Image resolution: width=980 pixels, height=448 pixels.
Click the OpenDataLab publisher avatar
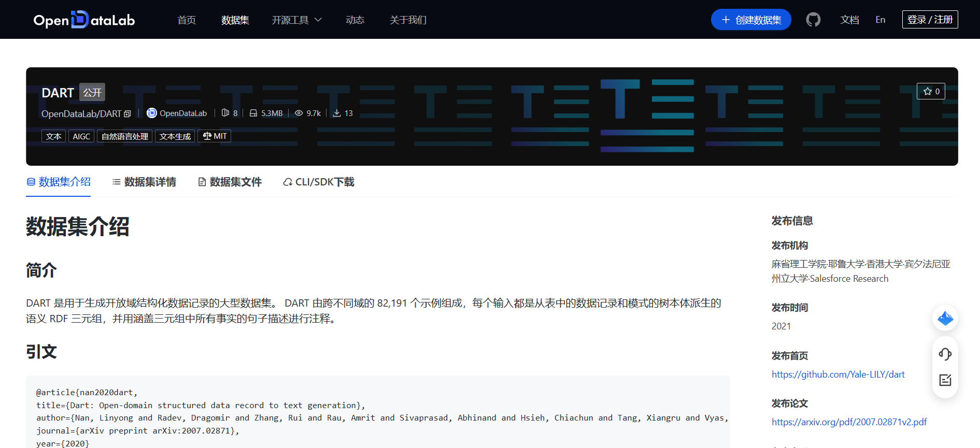coord(151,113)
